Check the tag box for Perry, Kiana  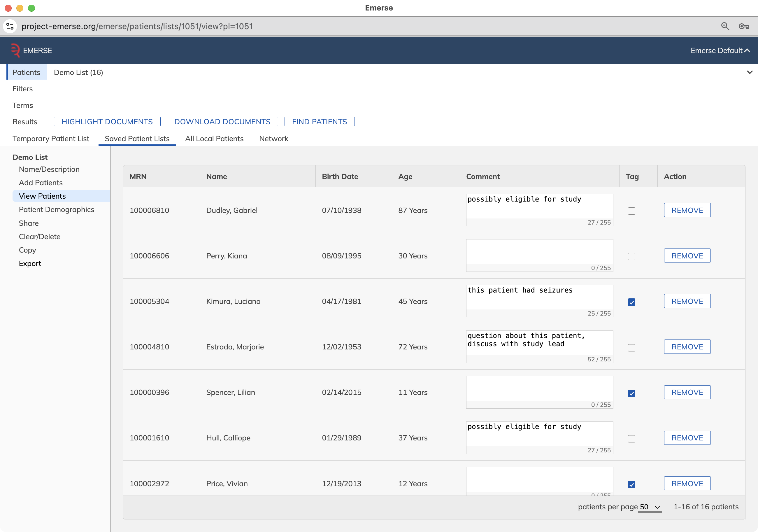pos(631,256)
